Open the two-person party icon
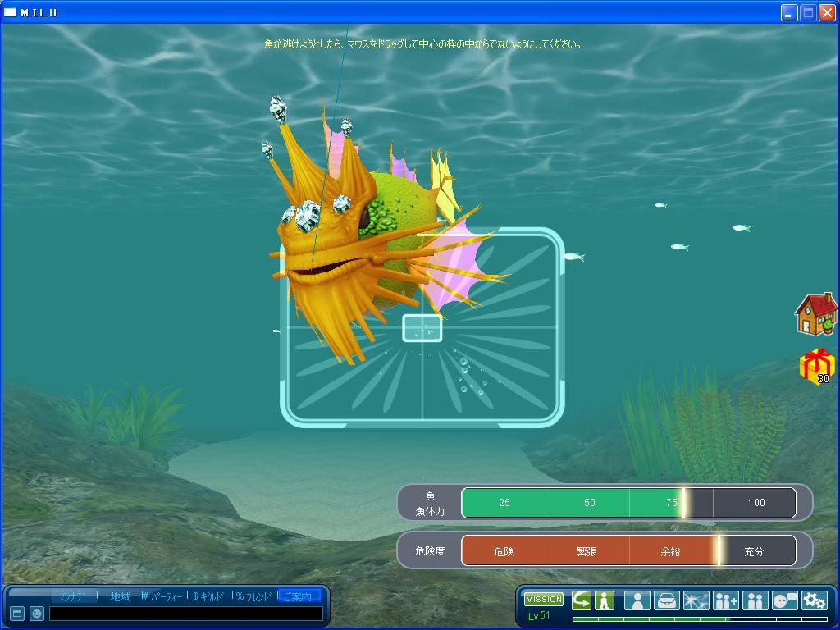Screen dimensions: 840x630 pyautogui.click(x=755, y=600)
